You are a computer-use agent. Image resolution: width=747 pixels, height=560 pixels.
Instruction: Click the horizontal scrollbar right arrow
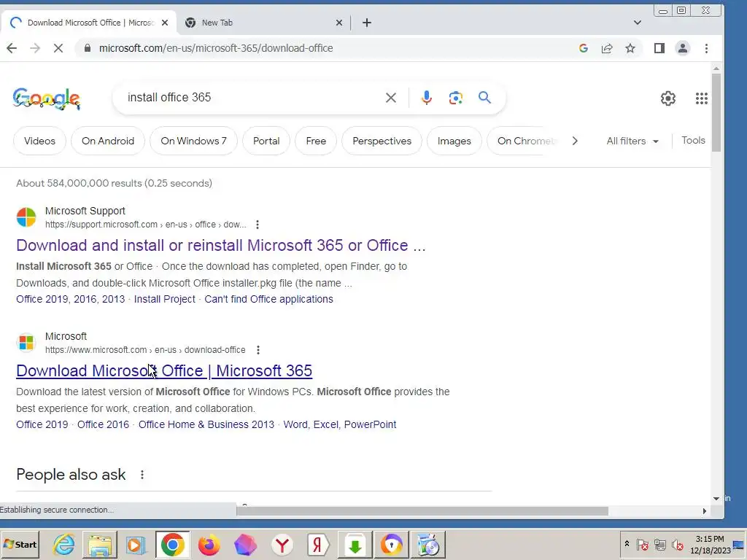click(704, 511)
